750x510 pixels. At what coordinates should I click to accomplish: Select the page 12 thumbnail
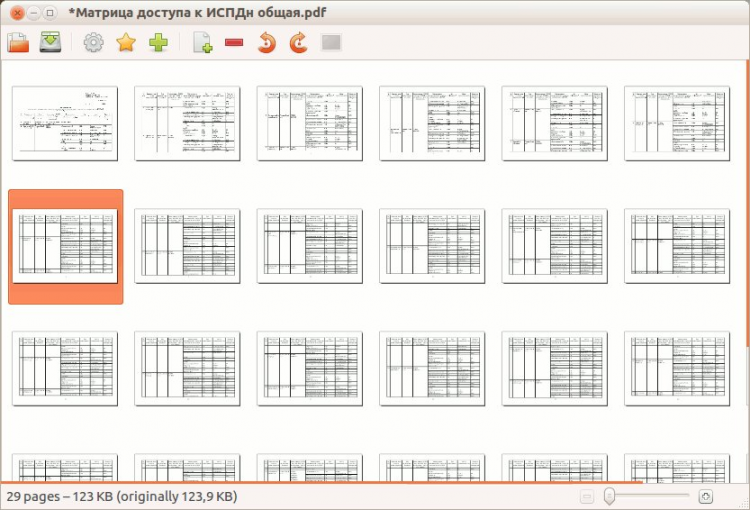677,246
